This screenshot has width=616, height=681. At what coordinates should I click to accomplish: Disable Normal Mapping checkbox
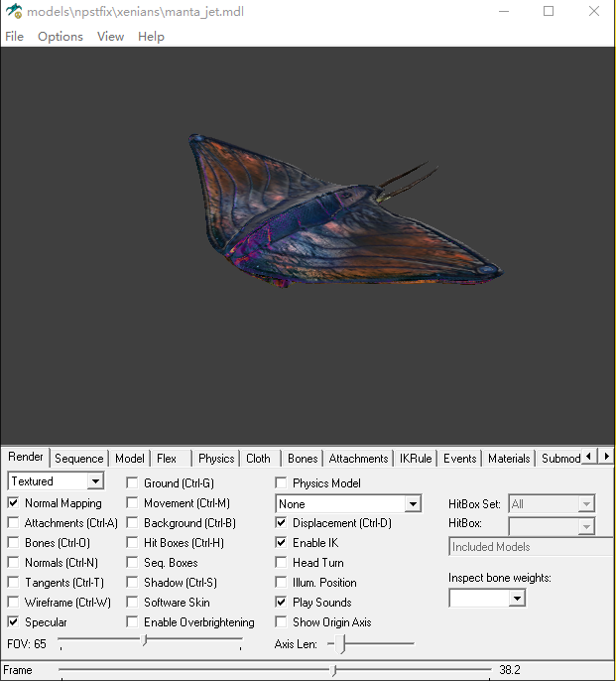point(14,503)
